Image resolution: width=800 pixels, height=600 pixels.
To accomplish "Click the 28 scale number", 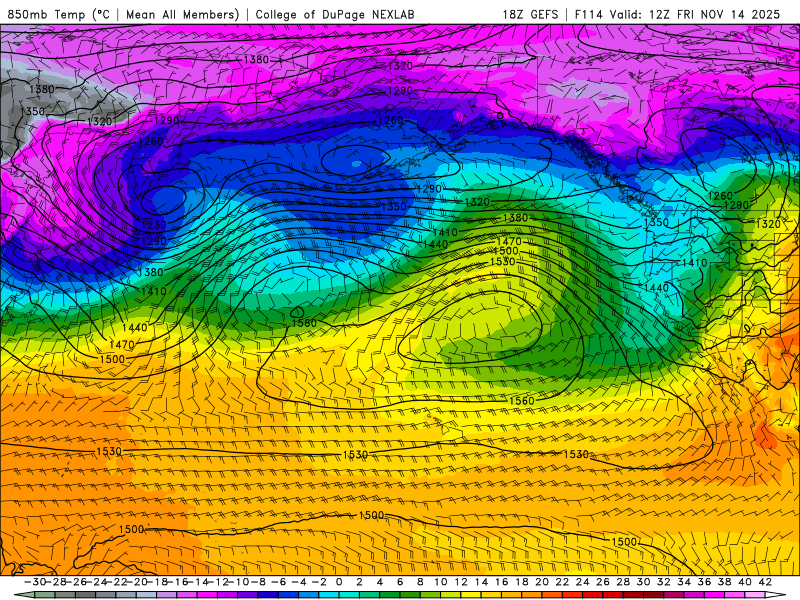I will click(623, 582).
